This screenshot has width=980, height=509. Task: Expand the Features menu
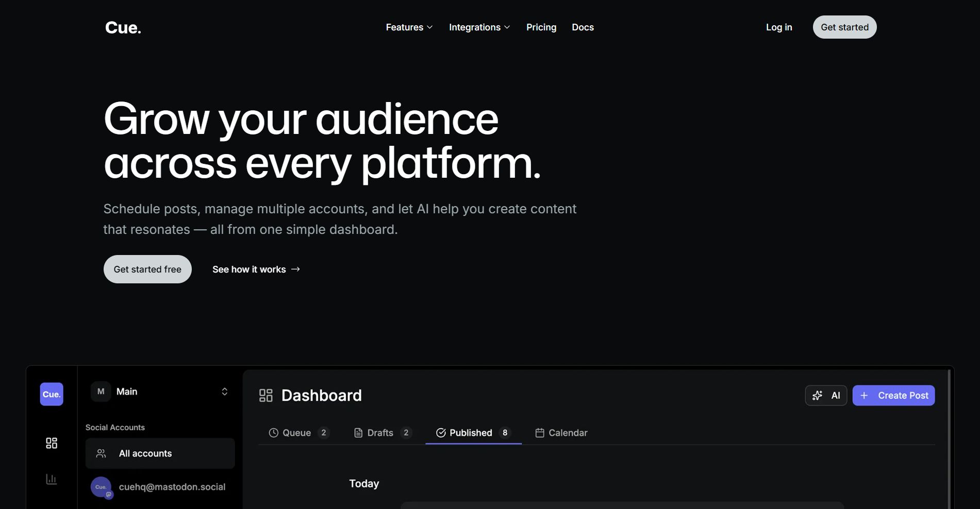point(409,27)
